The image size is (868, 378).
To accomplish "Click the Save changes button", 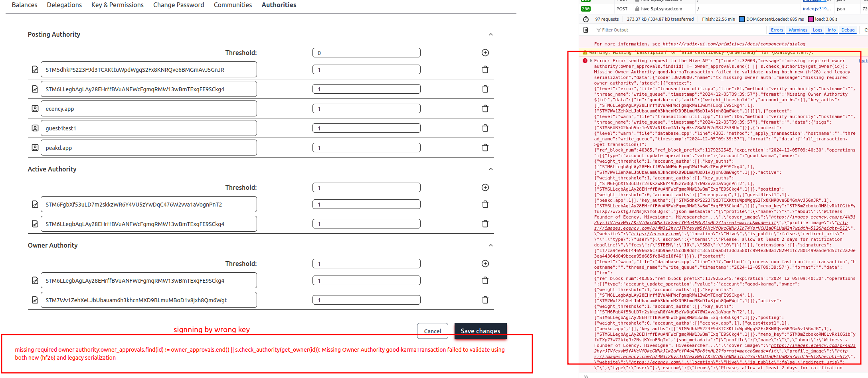I will (x=480, y=331).
